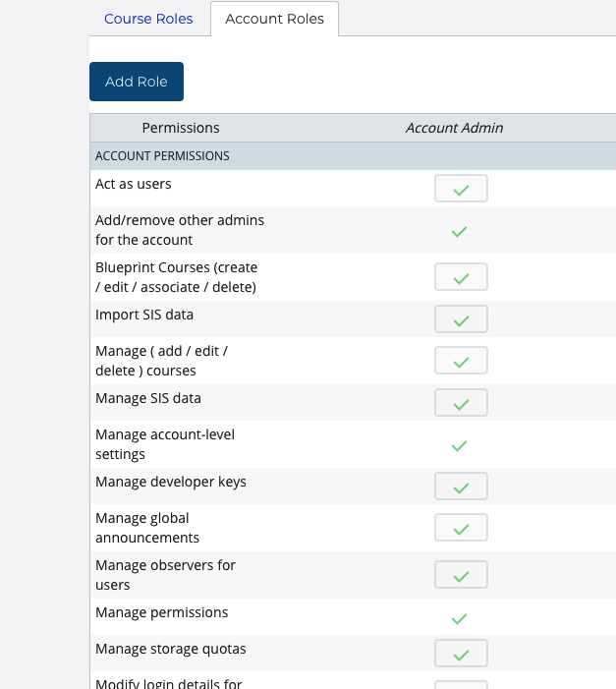Viewport: 616px width, 689px height.
Task: Click the Account Admin column header
Action: [454, 128]
